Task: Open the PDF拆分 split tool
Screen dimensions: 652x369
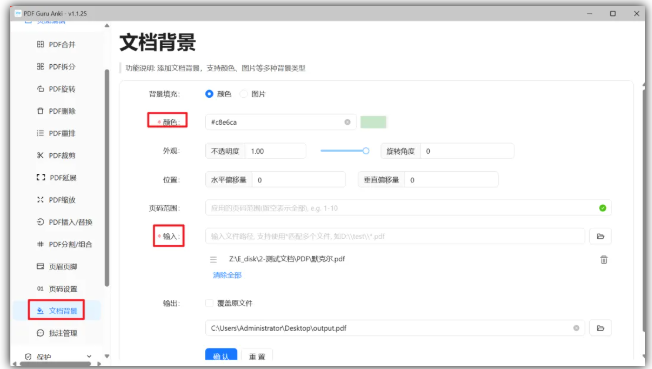Action: pos(56,67)
